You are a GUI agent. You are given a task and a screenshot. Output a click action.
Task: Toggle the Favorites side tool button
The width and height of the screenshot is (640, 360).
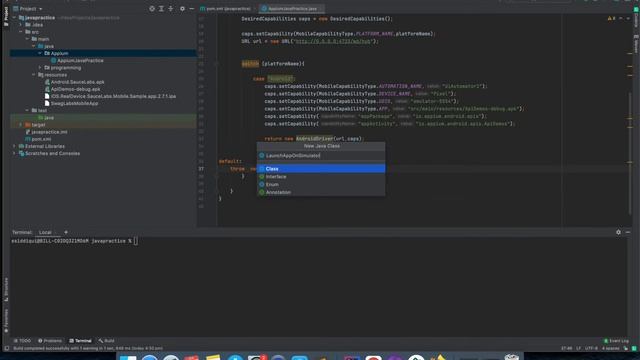coord(6,320)
